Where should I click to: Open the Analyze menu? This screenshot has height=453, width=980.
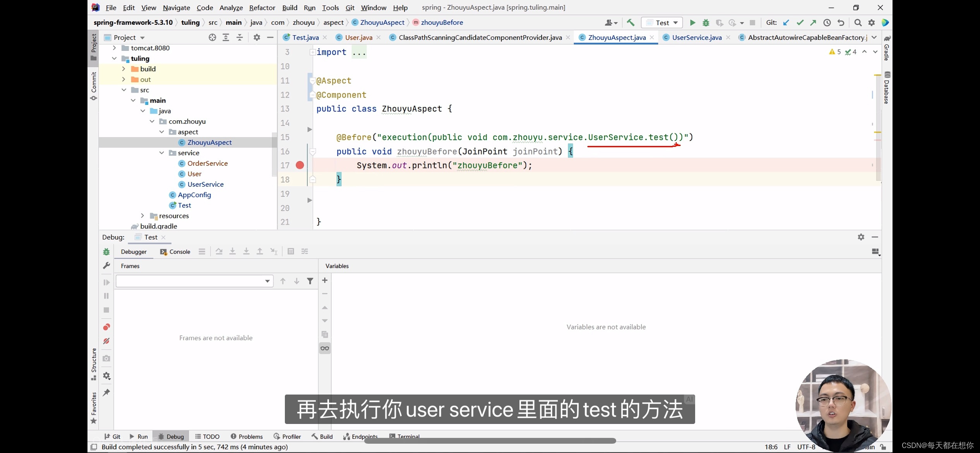(231, 7)
